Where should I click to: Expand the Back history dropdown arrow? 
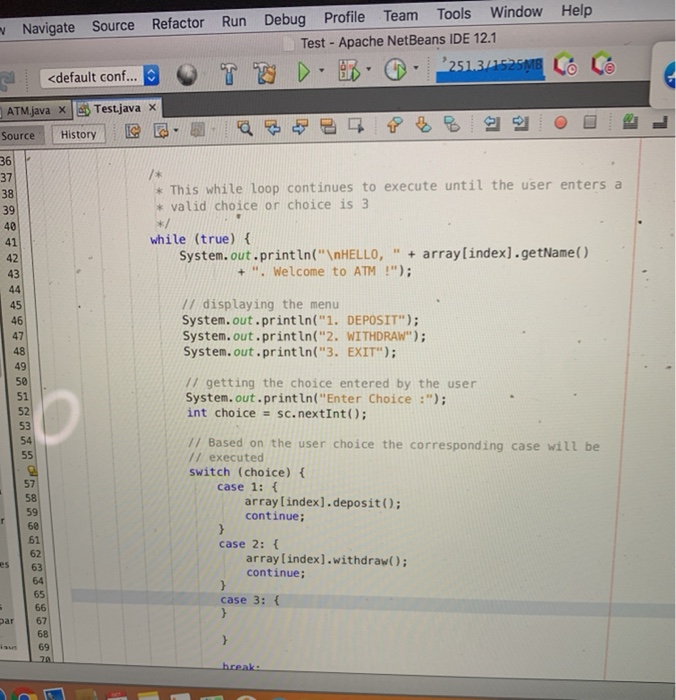[176, 130]
